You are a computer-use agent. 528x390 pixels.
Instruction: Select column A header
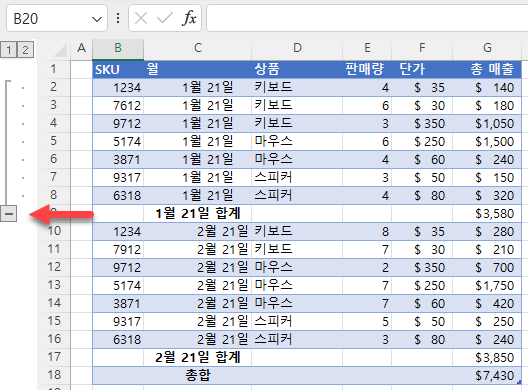click(81, 48)
